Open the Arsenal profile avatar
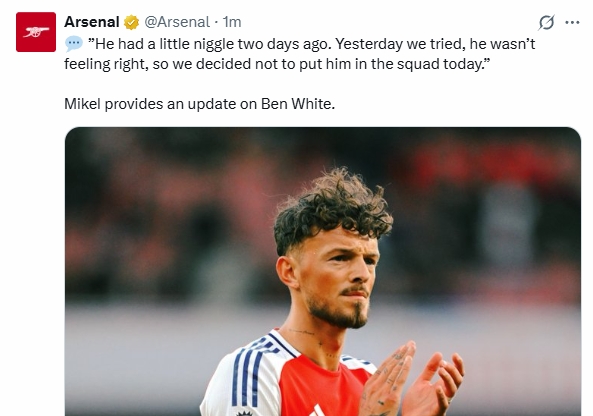593x416 pixels. pyautogui.click(x=36, y=32)
